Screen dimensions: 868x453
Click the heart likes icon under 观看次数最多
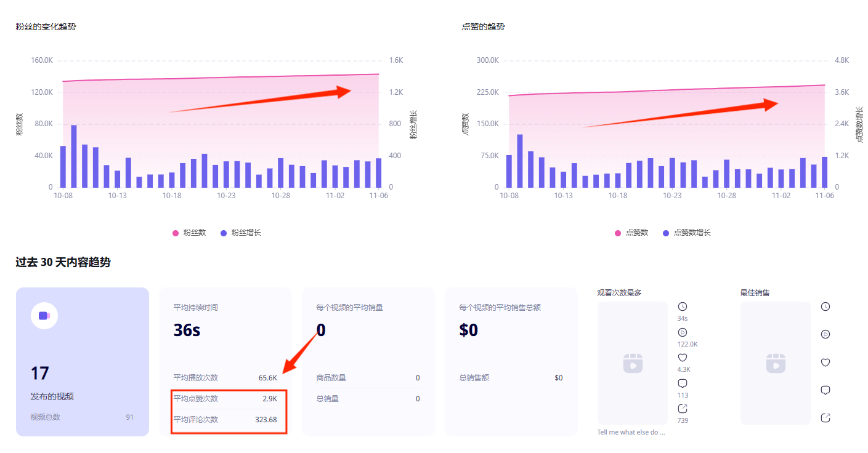tap(682, 358)
